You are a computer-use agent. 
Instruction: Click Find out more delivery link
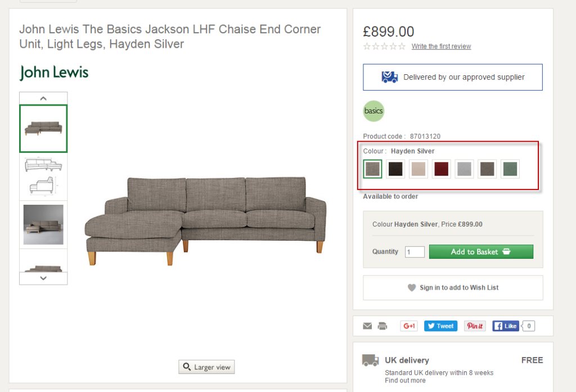click(x=405, y=381)
